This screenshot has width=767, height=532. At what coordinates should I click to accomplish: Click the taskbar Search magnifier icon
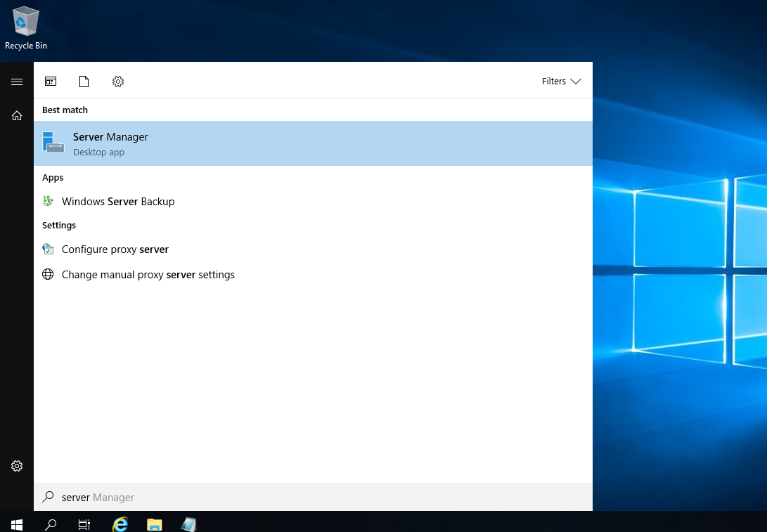(x=51, y=525)
